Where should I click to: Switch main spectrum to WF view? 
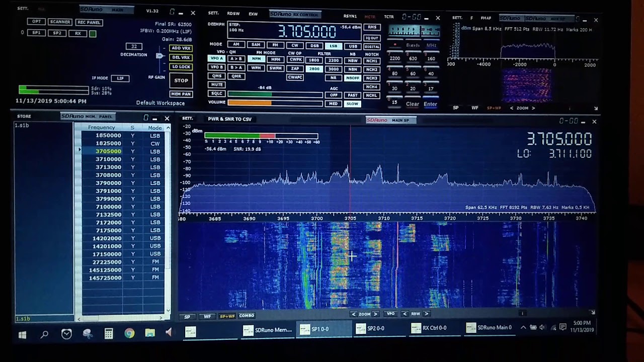tap(207, 317)
